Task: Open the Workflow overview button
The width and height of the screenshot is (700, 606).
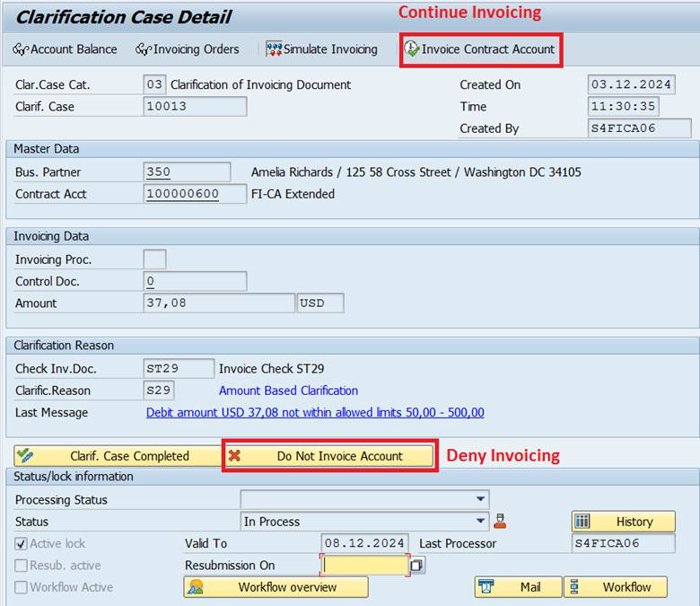Action: pyautogui.click(x=276, y=587)
